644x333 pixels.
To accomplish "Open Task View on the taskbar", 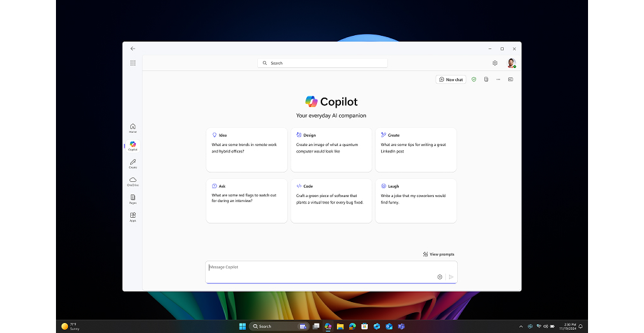I will 316,327.
